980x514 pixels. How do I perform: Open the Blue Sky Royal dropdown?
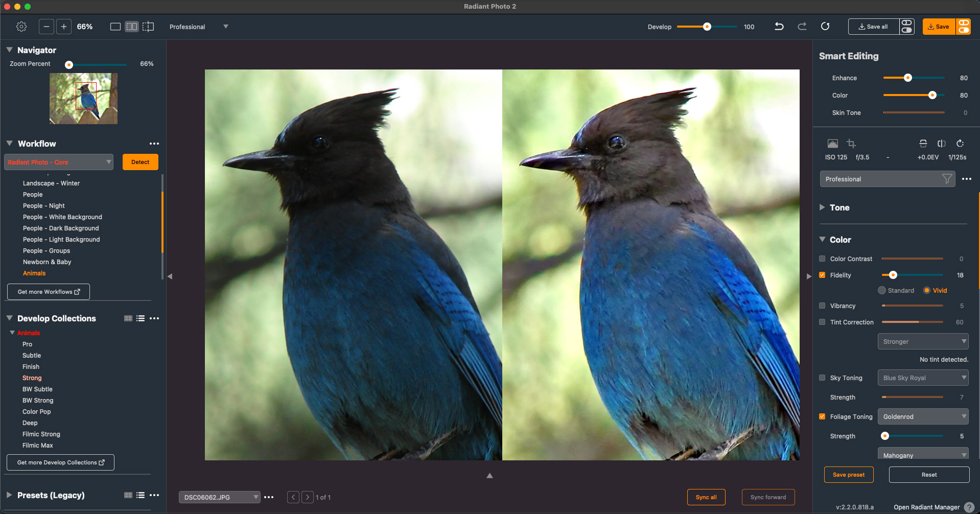[923, 378]
